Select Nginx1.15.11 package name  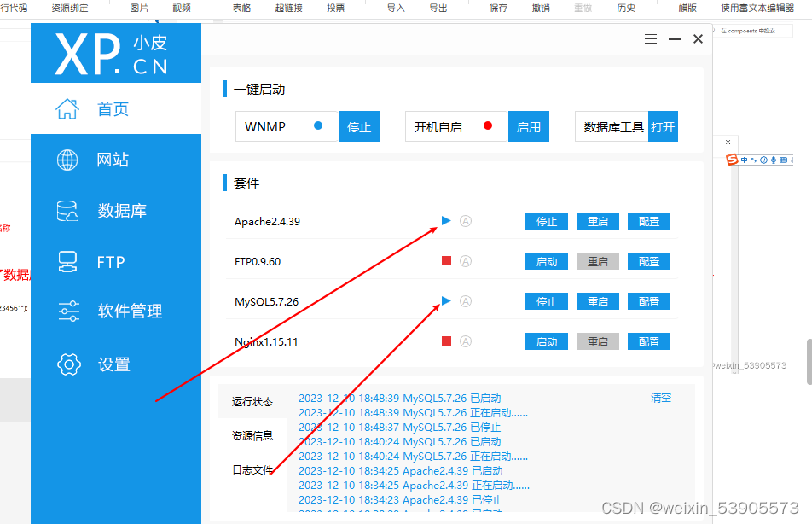coord(266,342)
